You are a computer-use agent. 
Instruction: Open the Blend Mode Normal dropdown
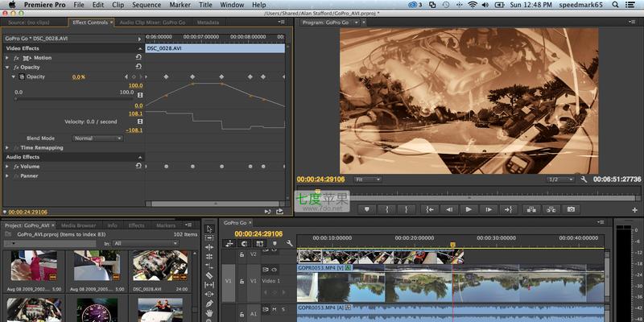97,138
